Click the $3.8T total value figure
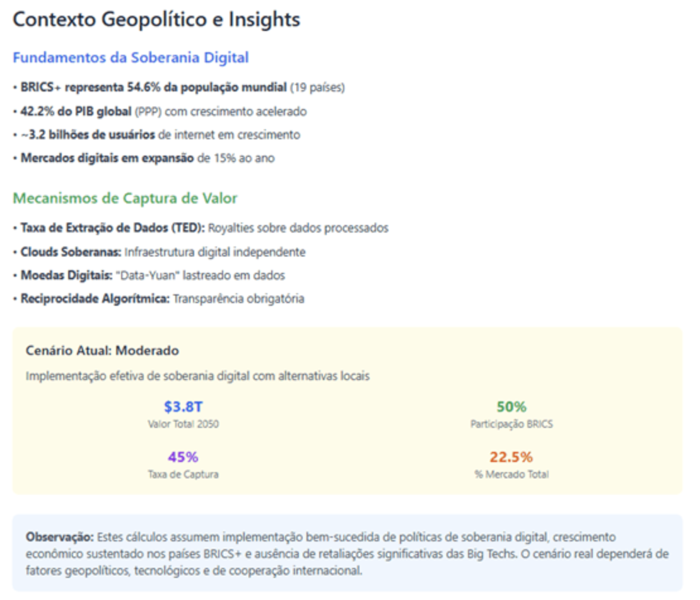Viewport: 700px width, 600px height. [x=184, y=407]
